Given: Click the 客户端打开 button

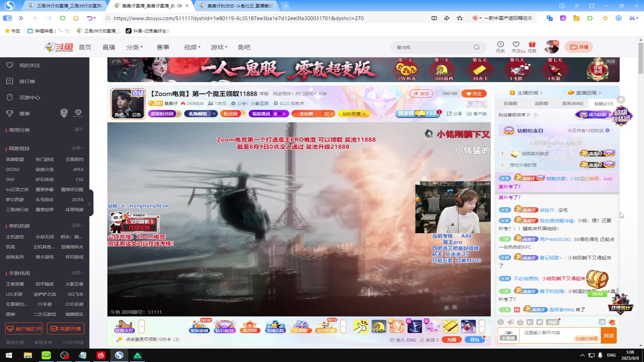Looking at the screenshot, I should (x=24, y=328).
